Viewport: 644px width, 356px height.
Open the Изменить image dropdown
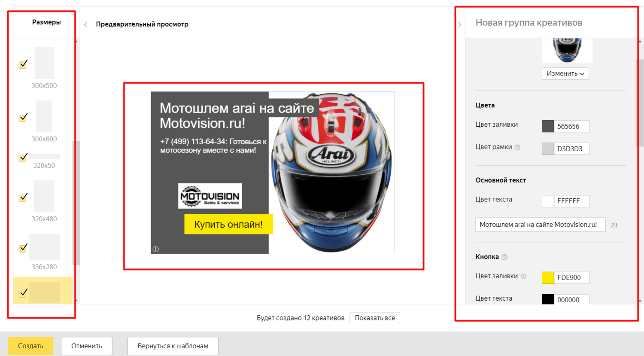[565, 73]
